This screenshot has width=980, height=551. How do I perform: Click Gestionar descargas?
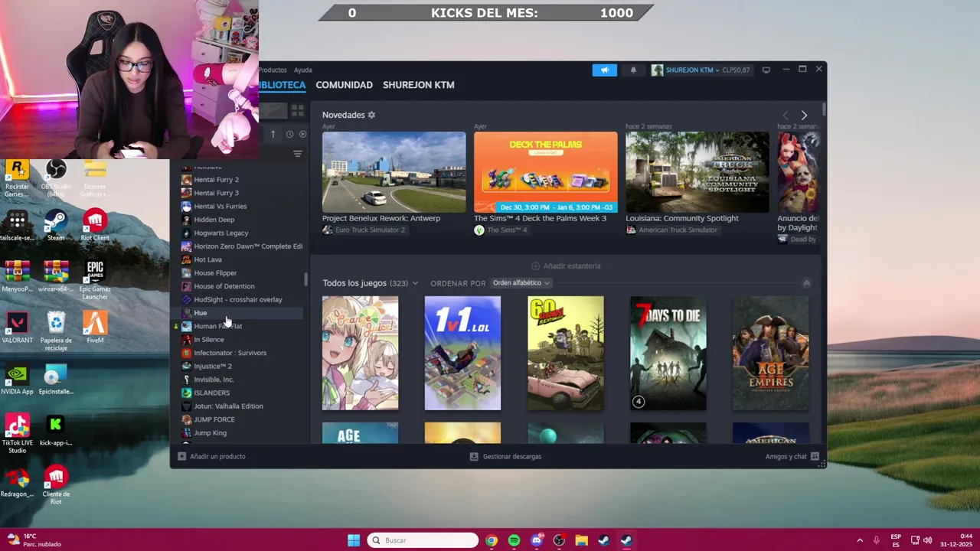[x=505, y=456]
